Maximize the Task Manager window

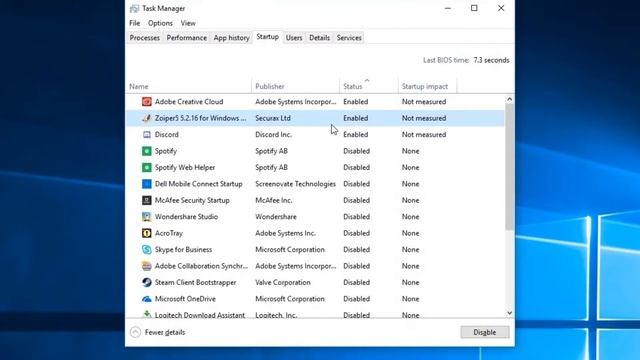(x=474, y=8)
